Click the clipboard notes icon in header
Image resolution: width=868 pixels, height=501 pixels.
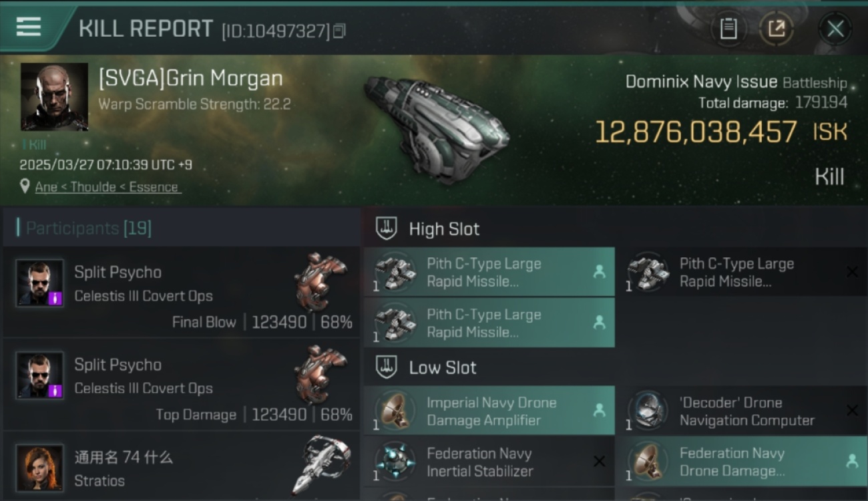[728, 29]
